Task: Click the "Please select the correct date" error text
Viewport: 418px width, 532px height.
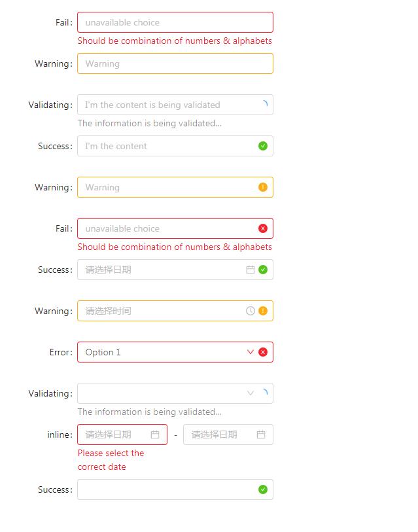Action: click(x=110, y=459)
